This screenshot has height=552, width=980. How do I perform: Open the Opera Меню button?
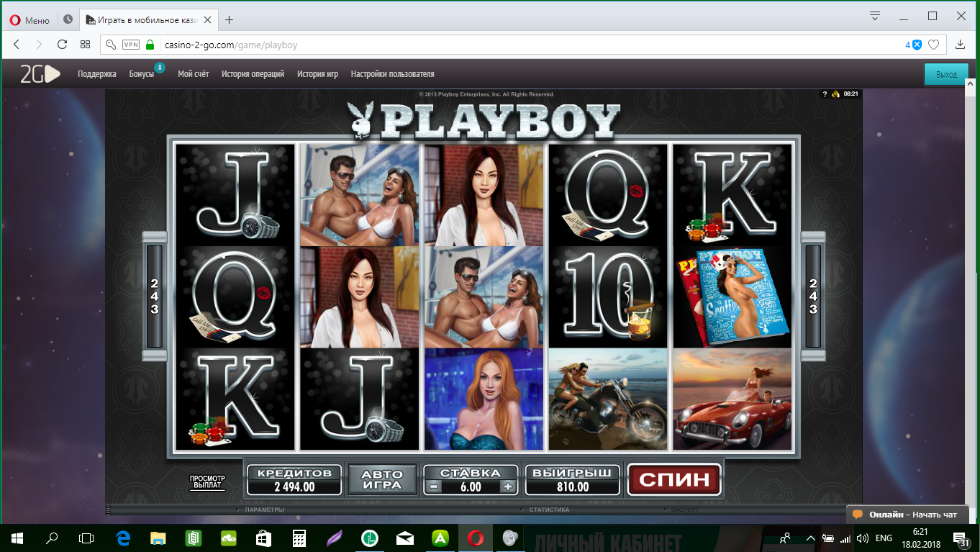point(30,20)
